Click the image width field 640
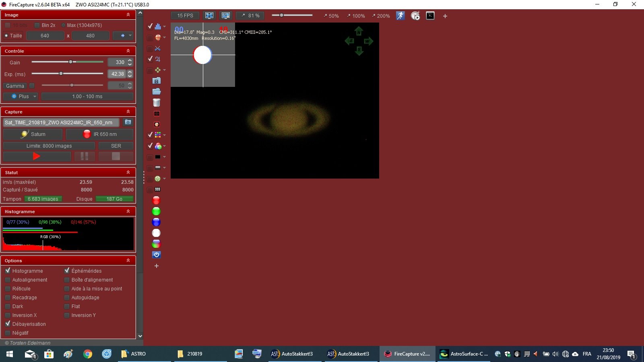This screenshot has height=362, width=644. (45, 36)
